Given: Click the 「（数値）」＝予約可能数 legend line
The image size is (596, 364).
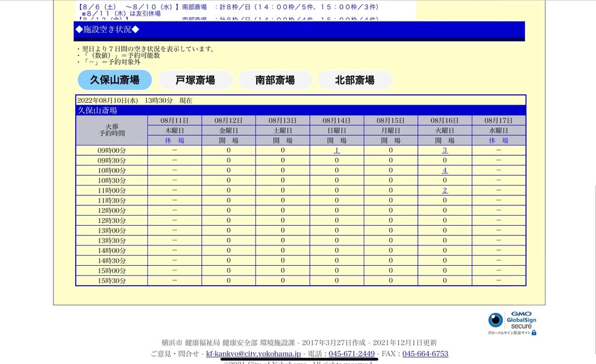Looking at the screenshot, I should coord(118,55).
